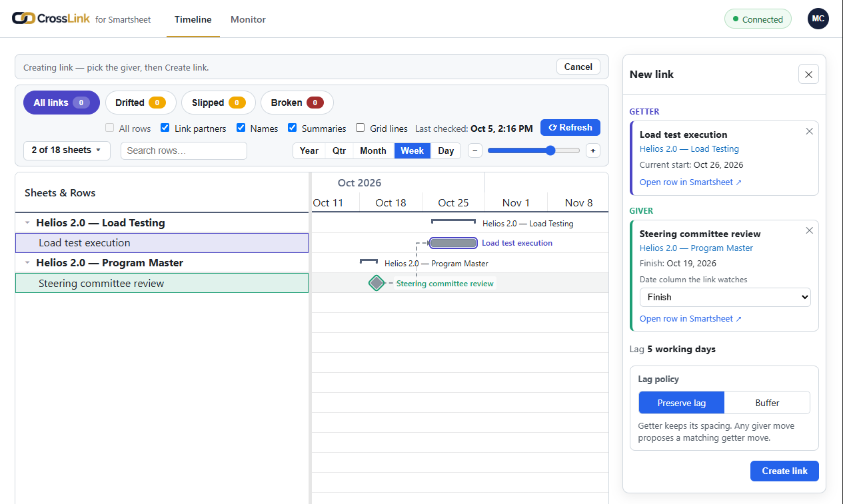Click the Create link button

click(x=784, y=471)
